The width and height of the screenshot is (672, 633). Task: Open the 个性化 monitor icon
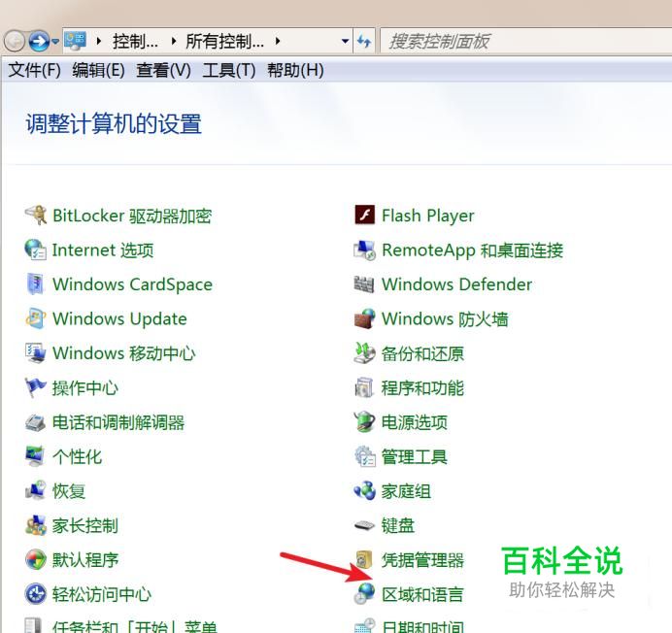[36, 456]
